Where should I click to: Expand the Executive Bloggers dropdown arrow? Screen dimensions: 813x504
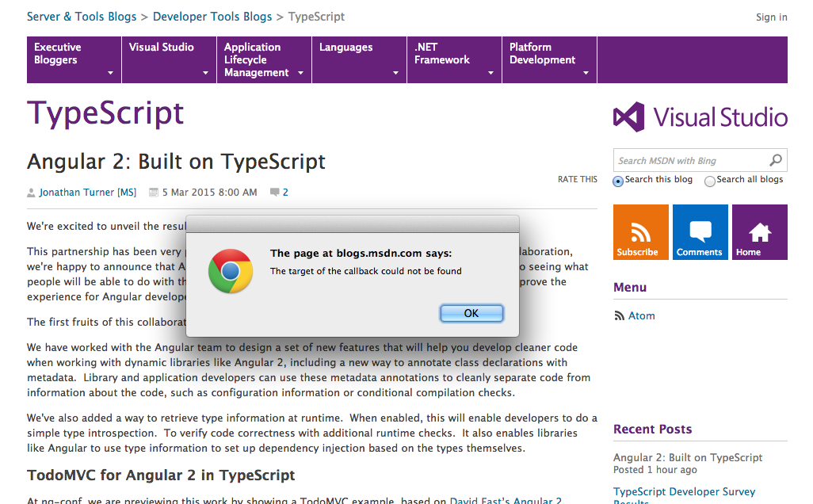(110, 73)
